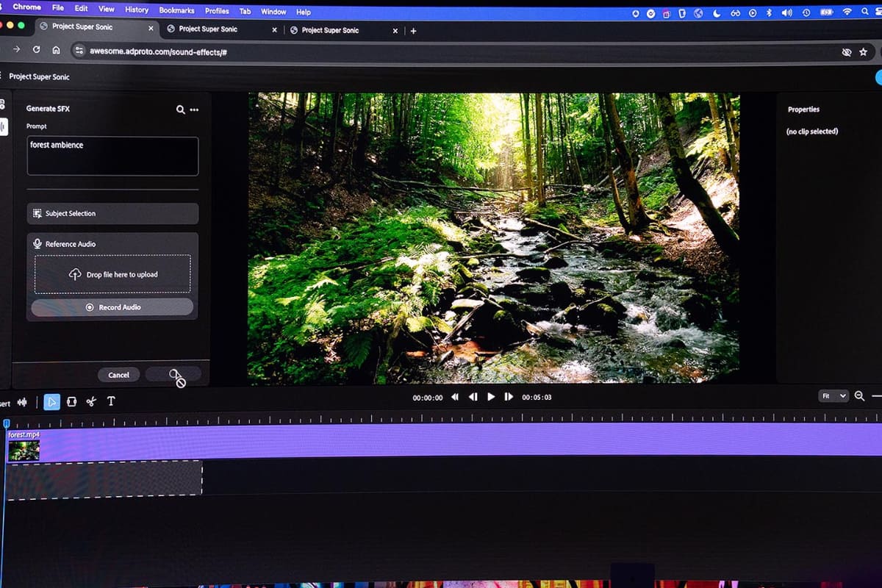Click the Properties panel heading
Image resolution: width=882 pixels, height=588 pixels.
(x=803, y=110)
